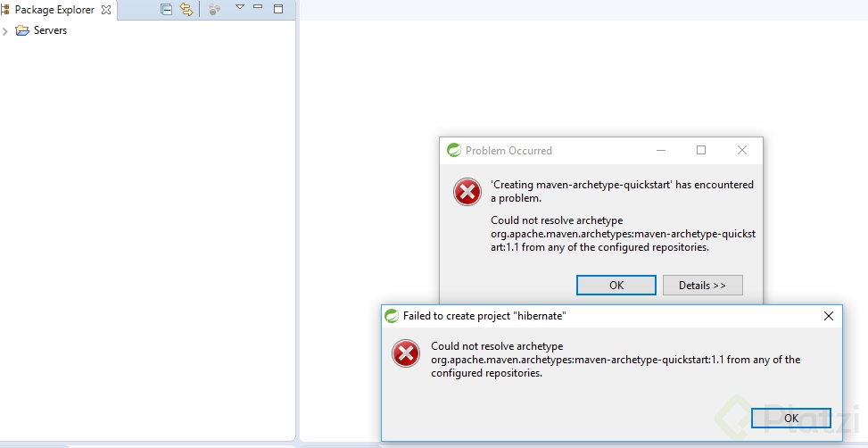The width and height of the screenshot is (868, 448).
Task: Click OK in Problem Occurred dialog
Action: (x=616, y=286)
